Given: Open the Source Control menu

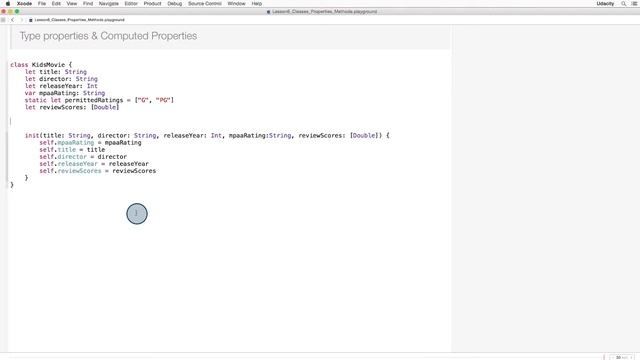Looking at the screenshot, I should [204, 3].
